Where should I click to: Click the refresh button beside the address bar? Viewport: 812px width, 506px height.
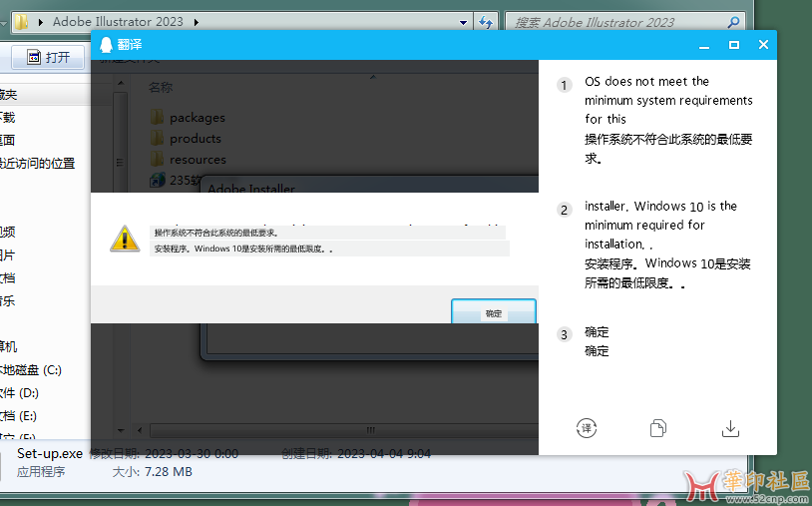pyautogui.click(x=486, y=22)
